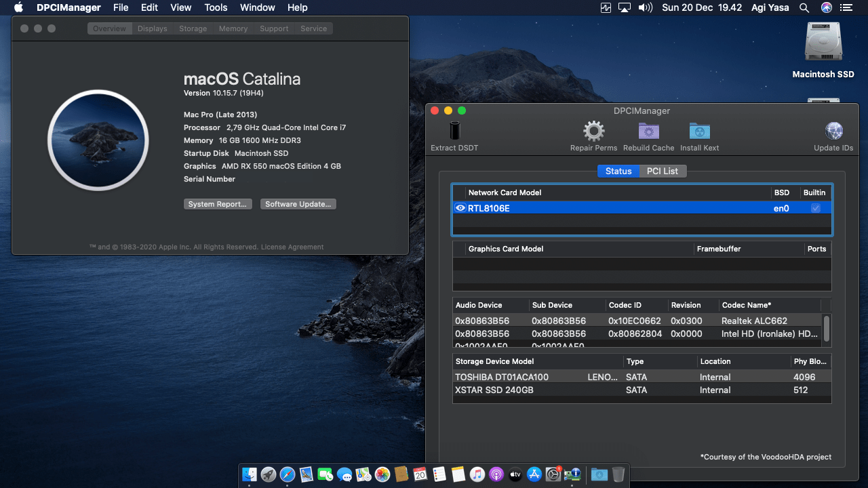Open Apple TV from the Dock
Viewport: 868px width, 488px height.
(x=515, y=474)
